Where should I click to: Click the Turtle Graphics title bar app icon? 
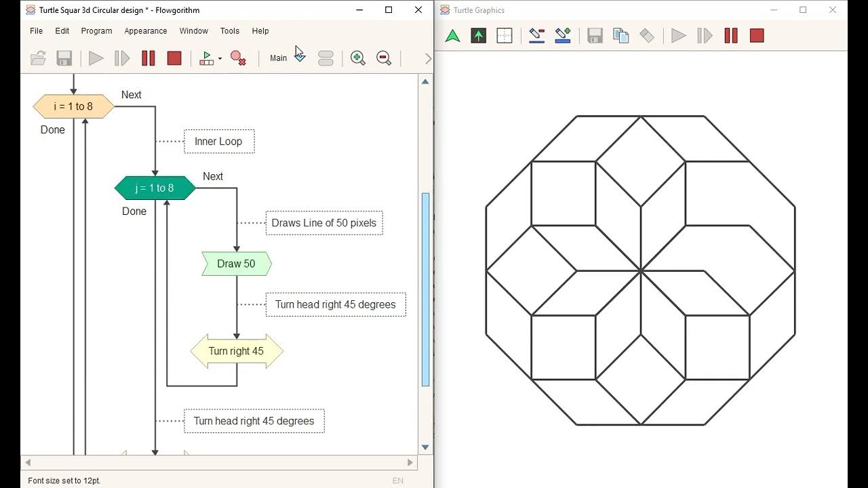click(x=445, y=10)
